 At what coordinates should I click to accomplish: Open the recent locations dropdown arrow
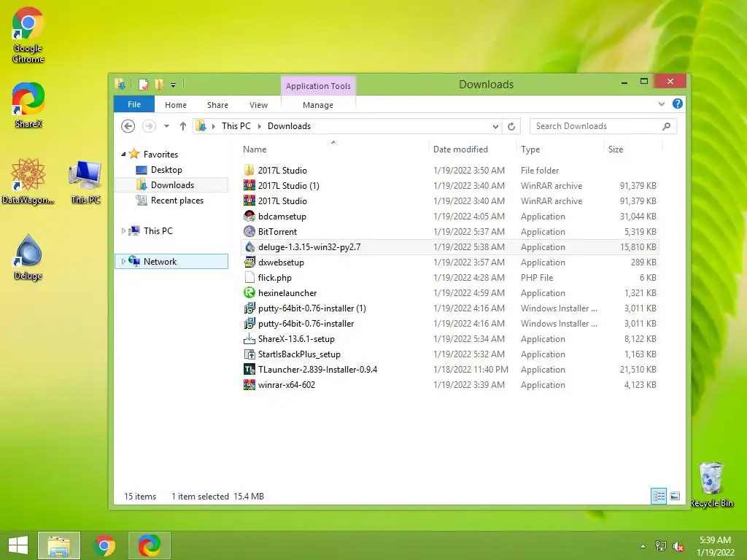tap(167, 126)
